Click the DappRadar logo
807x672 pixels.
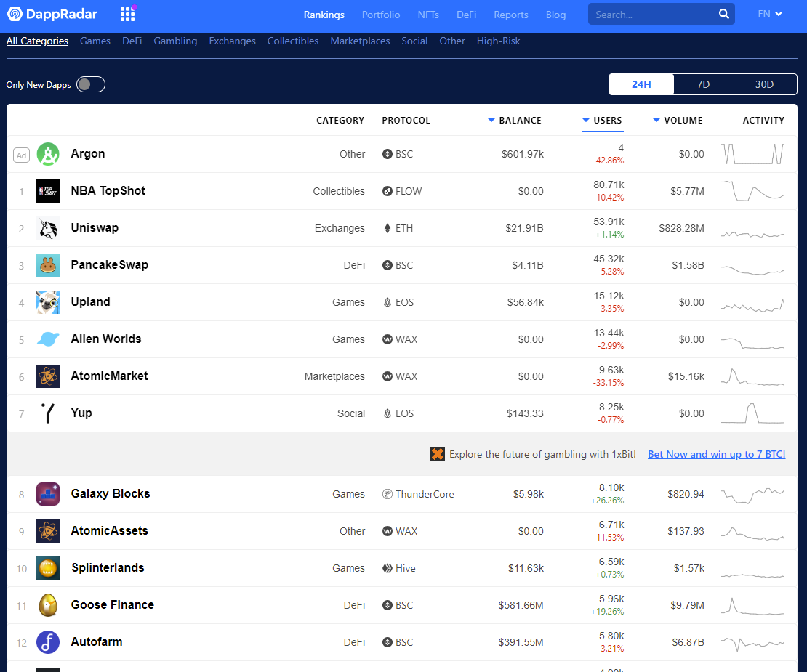pyautogui.click(x=52, y=14)
